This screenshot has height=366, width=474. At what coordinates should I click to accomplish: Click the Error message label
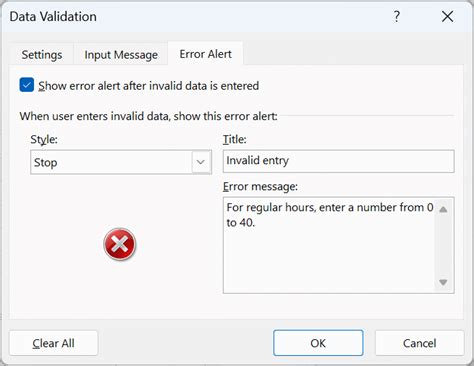coord(260,186)
